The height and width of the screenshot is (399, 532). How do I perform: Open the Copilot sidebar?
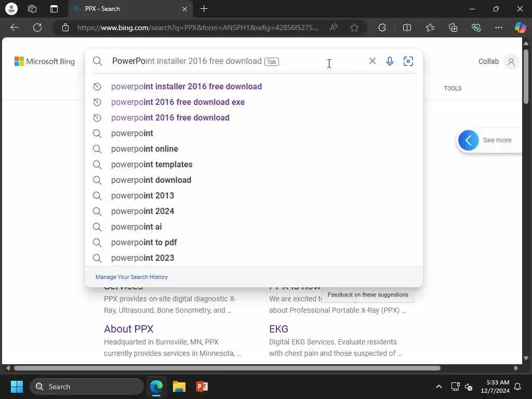tap(520, 28)
